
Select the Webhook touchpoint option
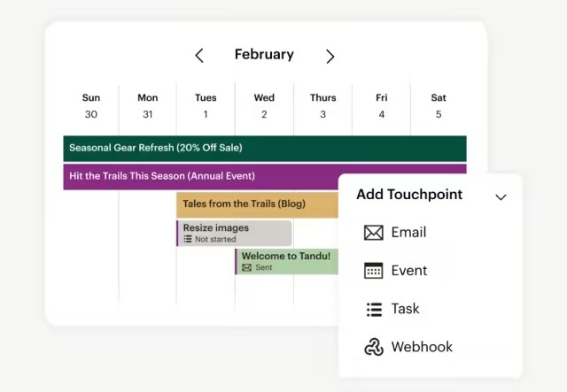click(x=422, y=347)
